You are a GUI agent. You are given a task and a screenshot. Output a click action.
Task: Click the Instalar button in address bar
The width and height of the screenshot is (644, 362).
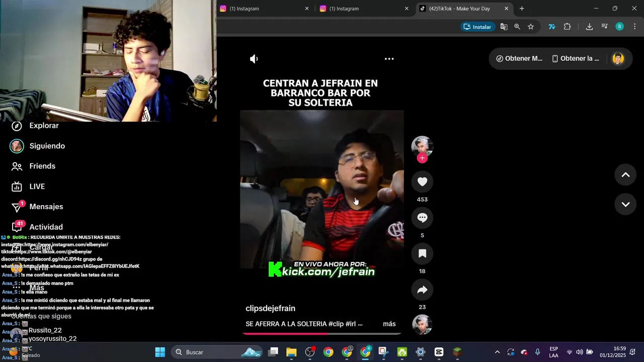477,27
